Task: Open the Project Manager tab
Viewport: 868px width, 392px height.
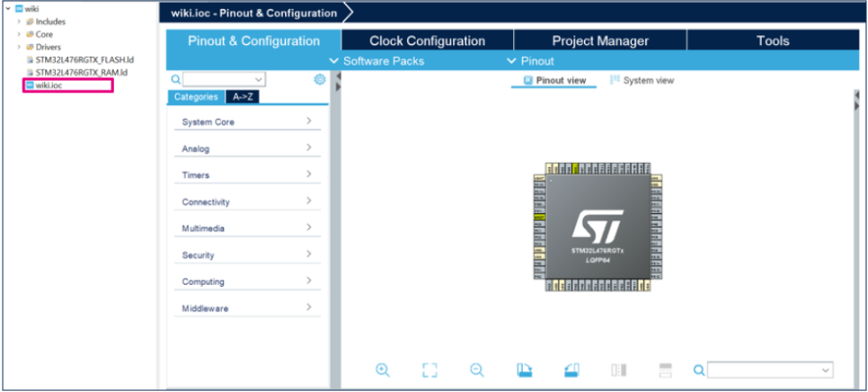Action: [600, 41]
